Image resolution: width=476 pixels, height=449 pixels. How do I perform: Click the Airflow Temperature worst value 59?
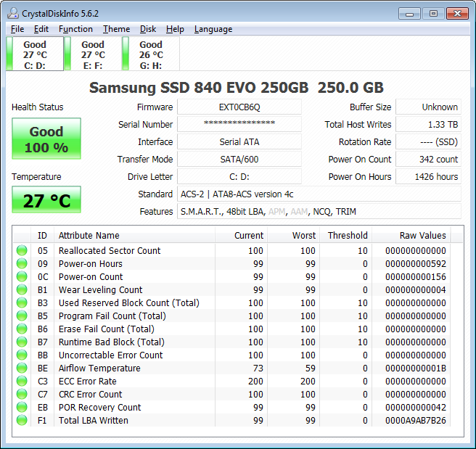311,368
